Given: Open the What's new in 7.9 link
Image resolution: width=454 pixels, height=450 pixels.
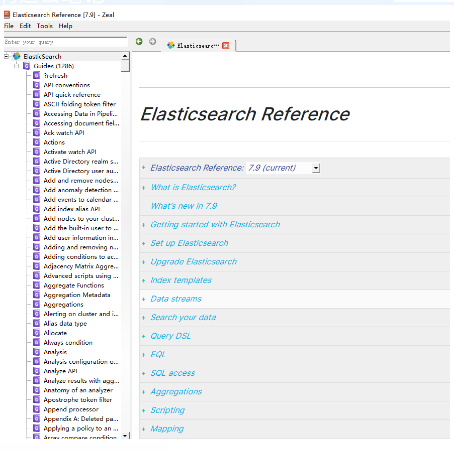Looking at the screenshot, I should pos(184,206).
